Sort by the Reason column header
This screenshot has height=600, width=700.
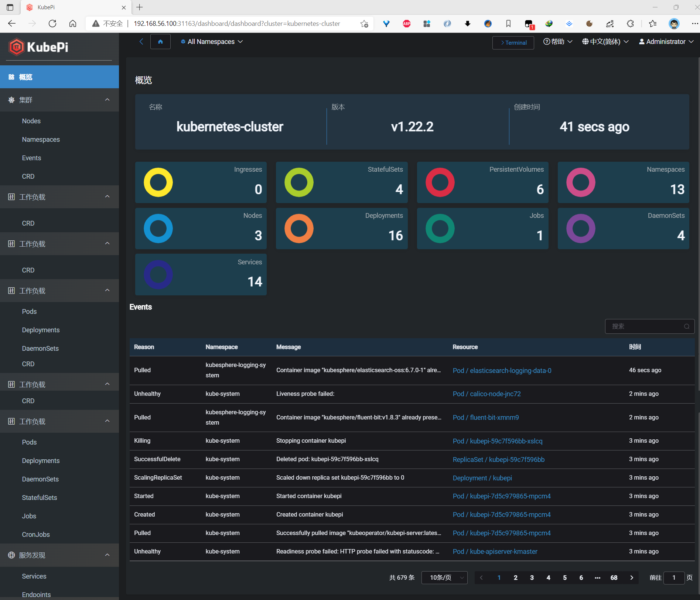pyautogui.click(x=144, y=347)
